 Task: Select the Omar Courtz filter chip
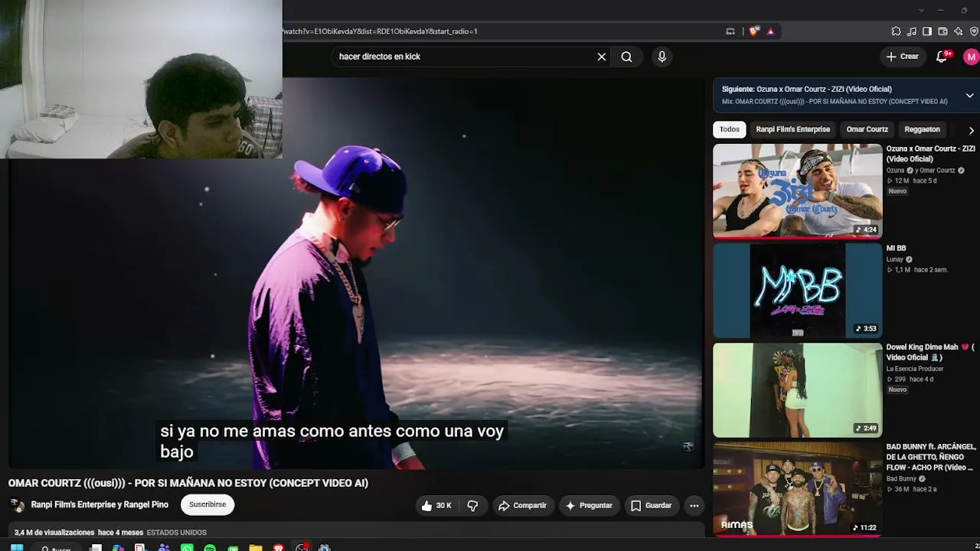pos(867,129)
